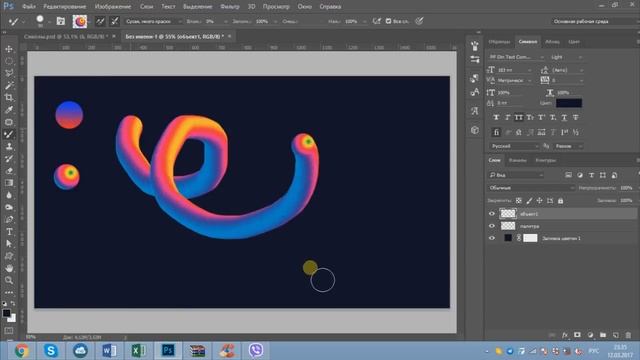This screenshot has height=360, width=640.
Task: Open the font family dropdown
Action: (x=516, y=57)
